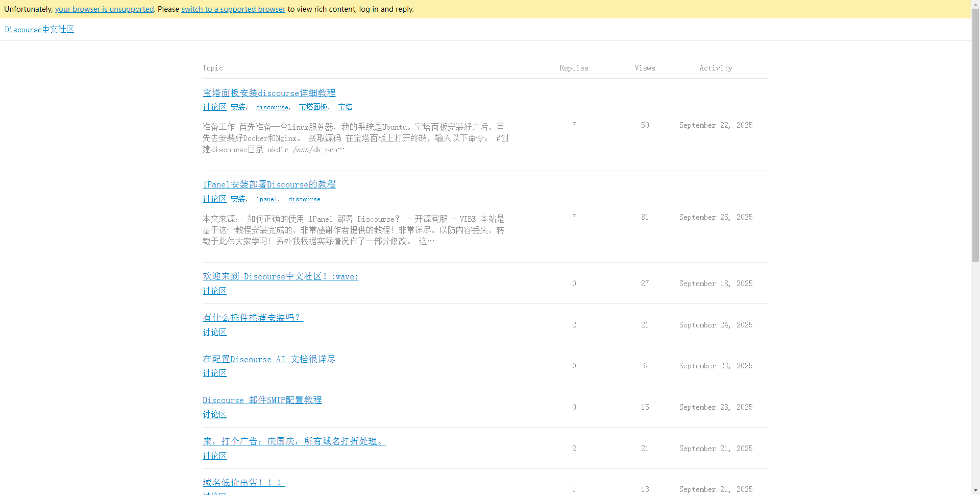Select the 1panel tag
This screenshot has height=495, width=980.
(x=266, y=199)
